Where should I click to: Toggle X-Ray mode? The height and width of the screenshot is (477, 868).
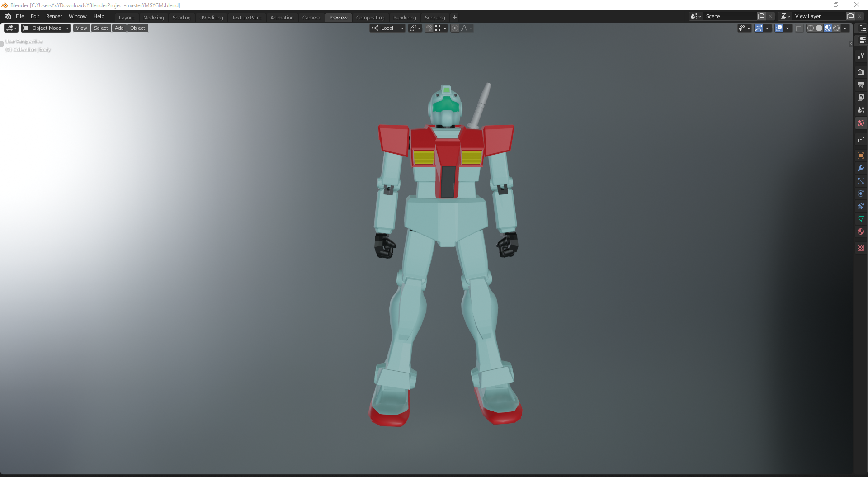799,28
